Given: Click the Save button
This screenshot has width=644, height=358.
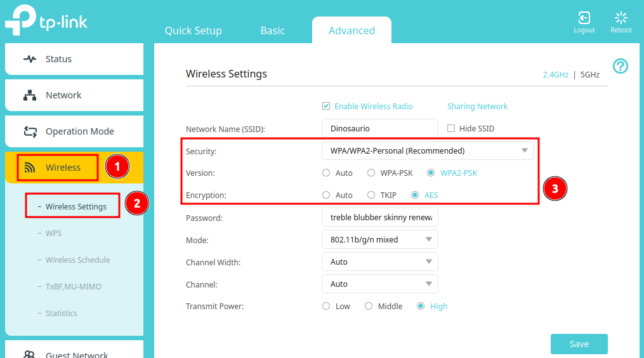Looking at the screenshot, I should (x=579, y=343).
